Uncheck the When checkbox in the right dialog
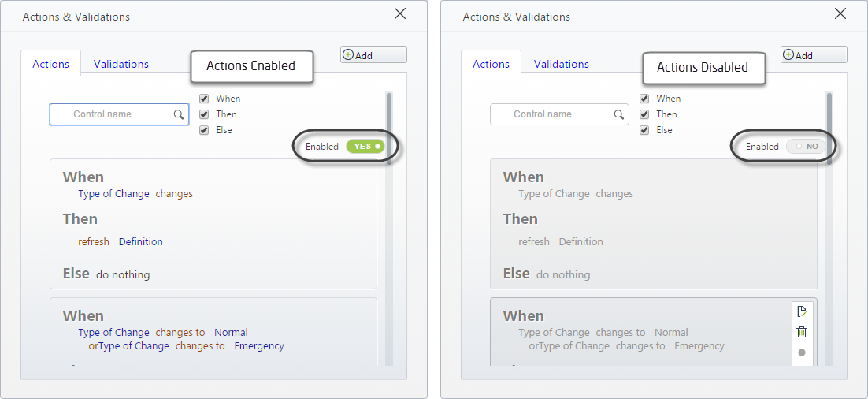This screenshot has height=399, width=868. tap(644, 99)
